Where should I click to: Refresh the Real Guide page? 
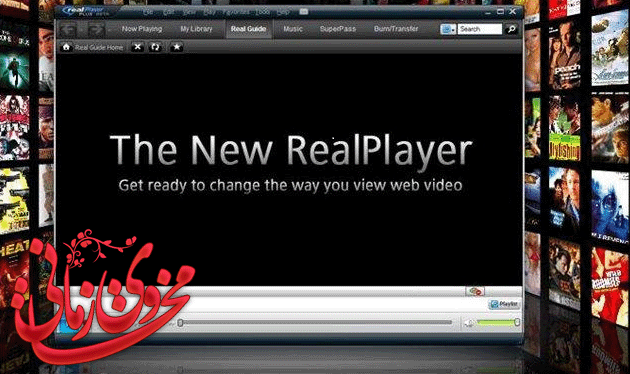coord(155,47)
